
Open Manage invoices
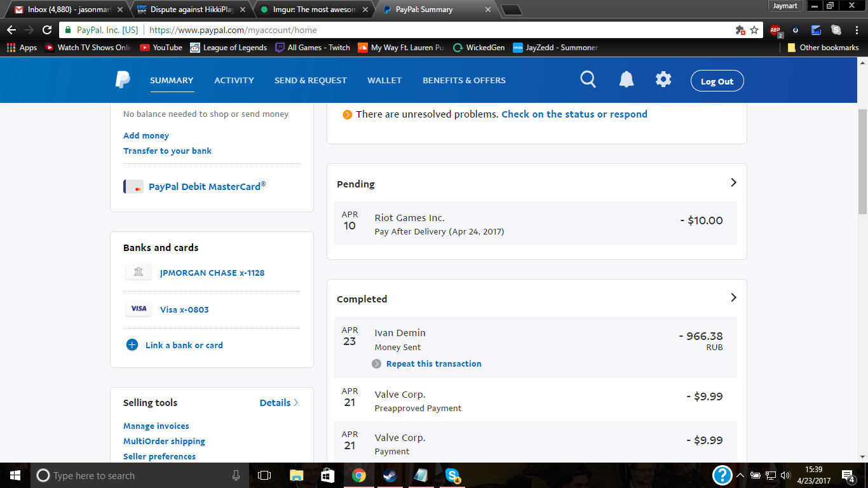pyautogui.click(x=156, y=426)
